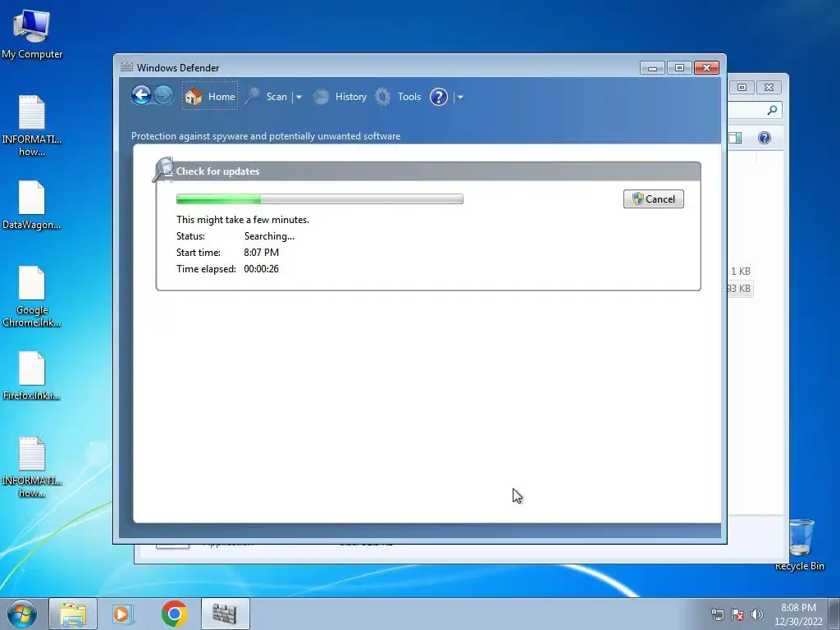Click the Check for updates header
840x630 pixels.
pyautogui.click(x=217, y=171)
